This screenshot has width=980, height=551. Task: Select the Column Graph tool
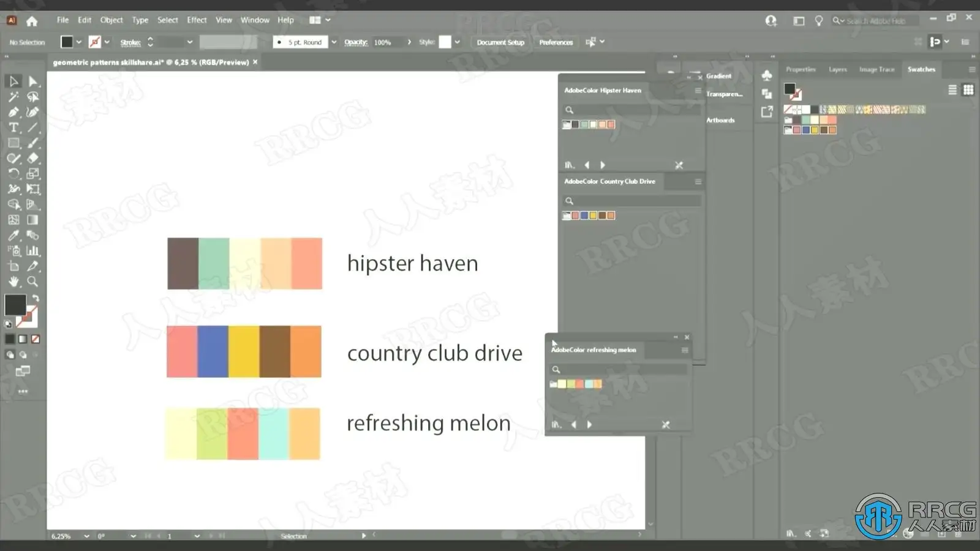click(x=33, y=250)
